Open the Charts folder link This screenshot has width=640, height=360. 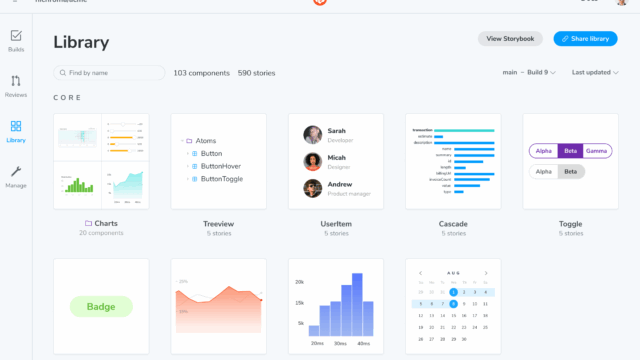click(x=101, y=223)
